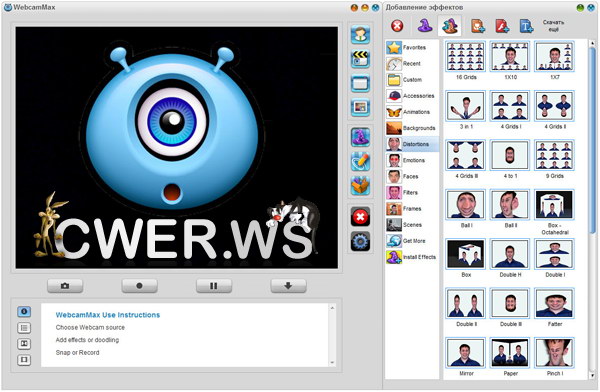Apply the 4 to 1 effect

pyautogui.click(x=510, y=155)
